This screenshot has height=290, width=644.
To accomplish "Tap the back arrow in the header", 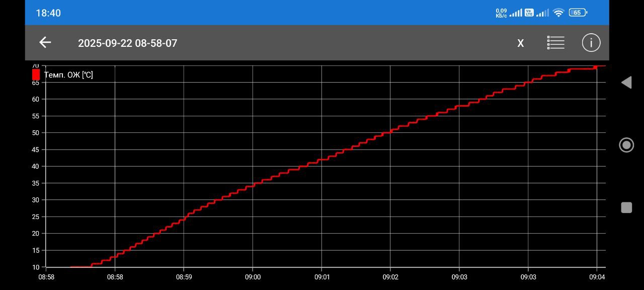I will pos(45,43).
